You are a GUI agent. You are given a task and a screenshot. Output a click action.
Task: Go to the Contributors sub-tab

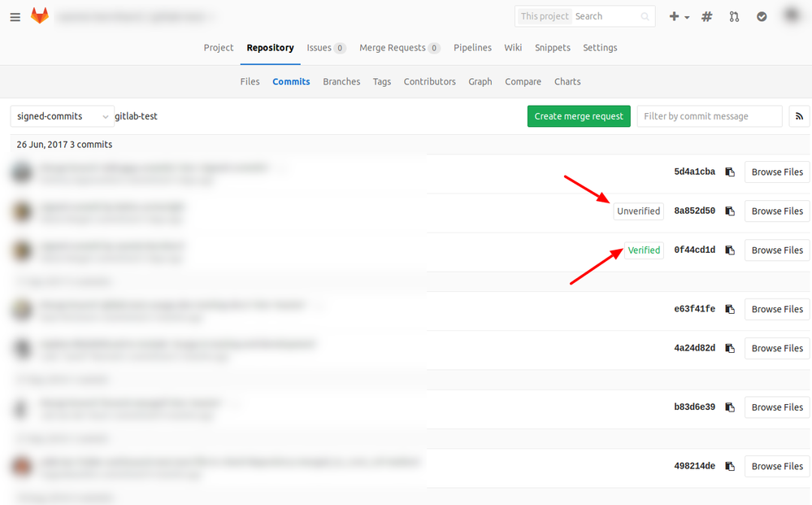[429, 82]
